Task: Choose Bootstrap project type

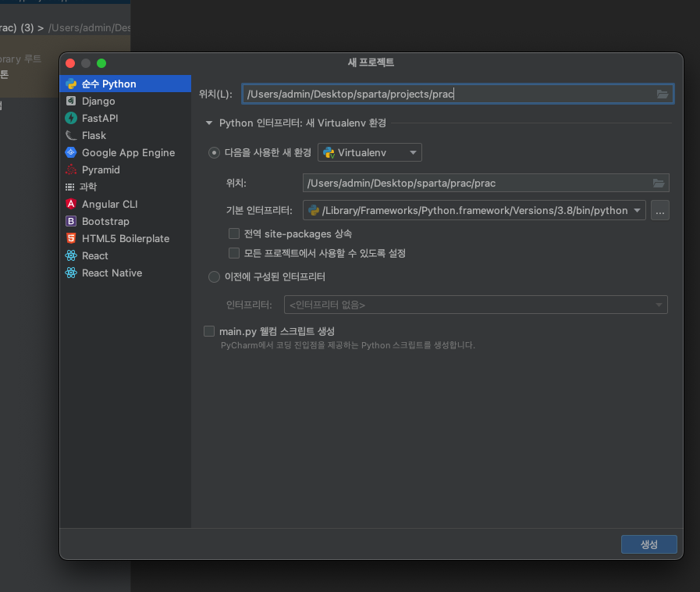Action: 126,221
